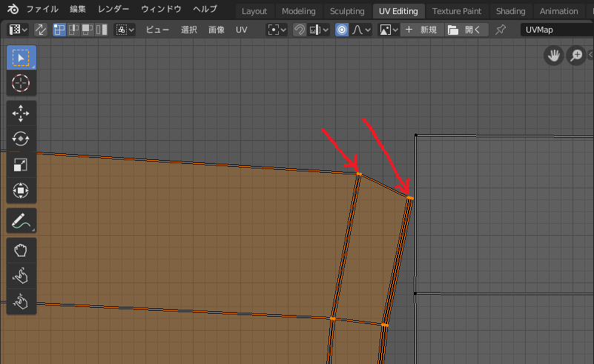
Task: Switch to the Texture Paint workspace tab
Action: 457,11
